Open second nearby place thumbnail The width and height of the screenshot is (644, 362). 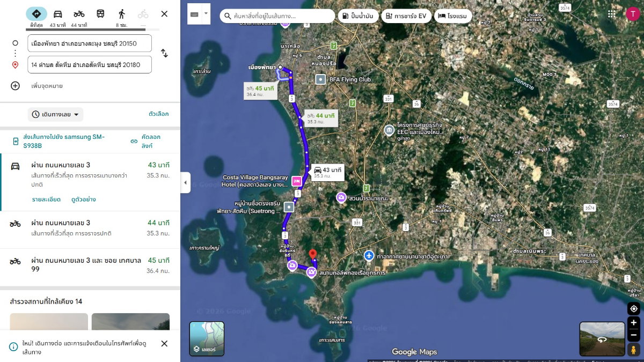click(130, 322)
